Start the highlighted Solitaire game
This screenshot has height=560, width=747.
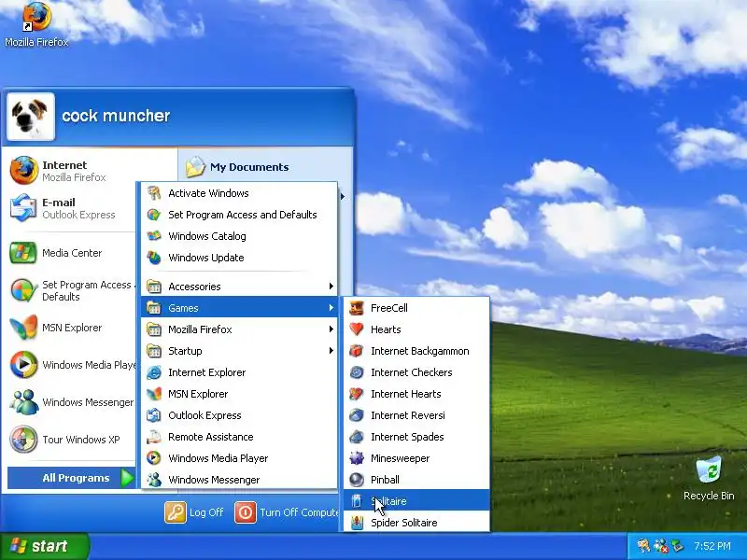tap(416, 500)
